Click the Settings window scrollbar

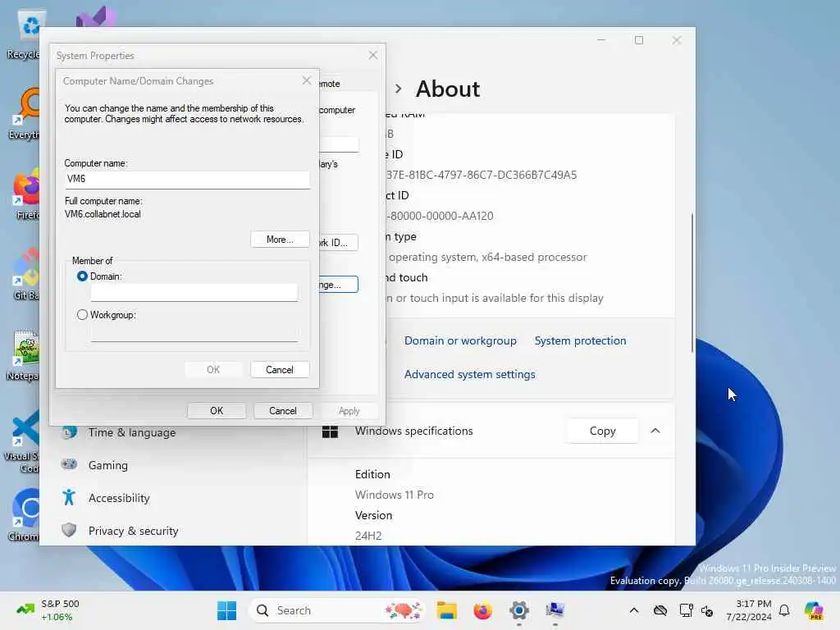point(692,283)
